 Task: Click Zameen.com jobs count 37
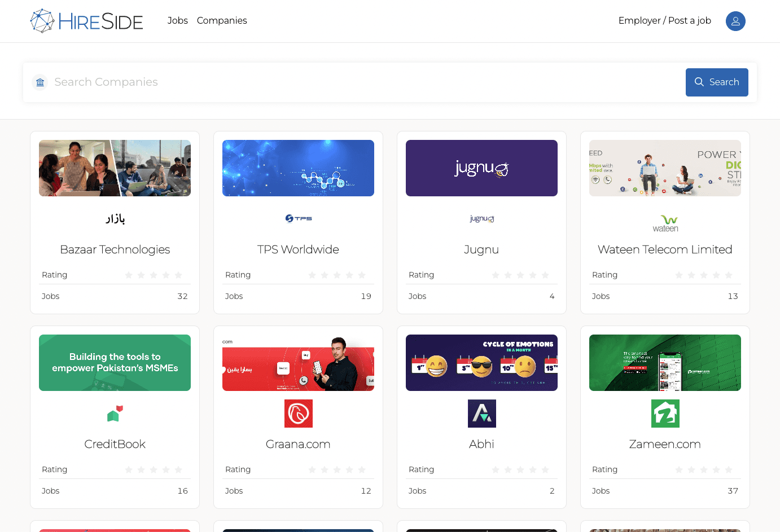(x=733, y=491)
